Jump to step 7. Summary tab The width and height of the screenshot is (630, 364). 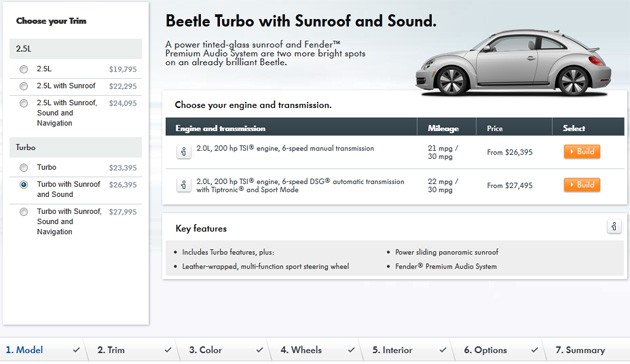587,350
